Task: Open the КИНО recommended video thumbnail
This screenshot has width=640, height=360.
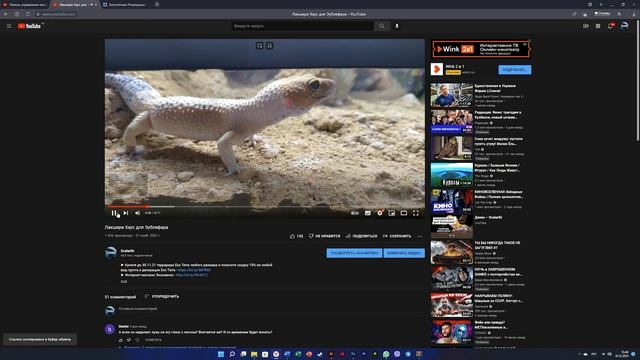Action: click(x=451, y=201)
